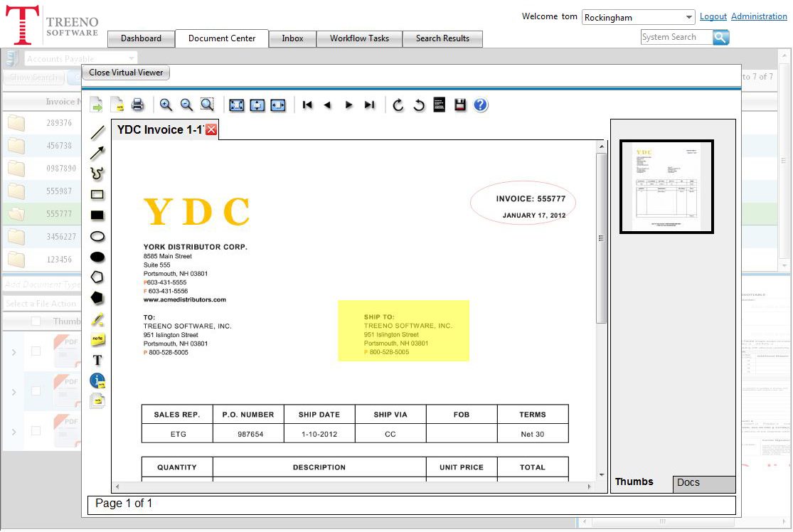Click the viewer scroll down arrow
Viewport: 793px width, 532px height.
(x=601, y=475)
